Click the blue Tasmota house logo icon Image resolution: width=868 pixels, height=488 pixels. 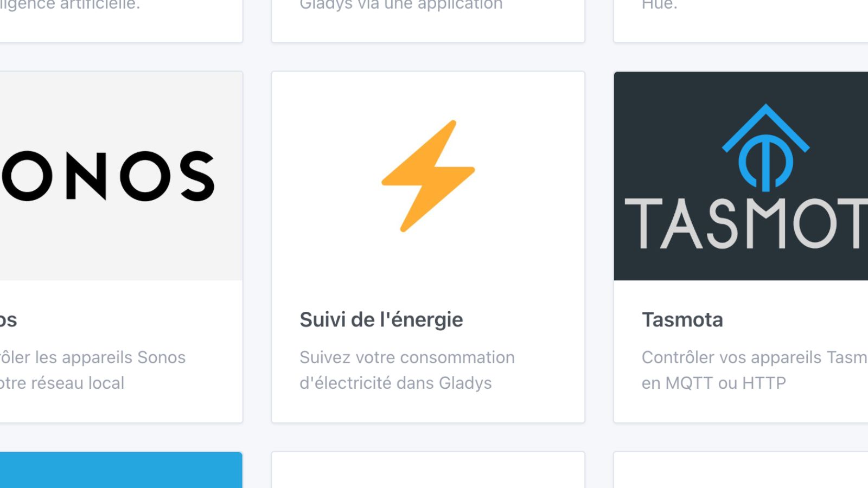765,148
